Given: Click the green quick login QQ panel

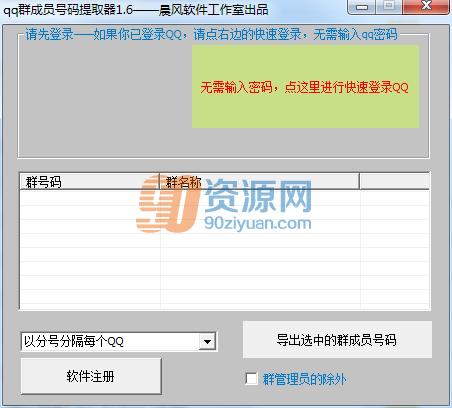Looking at the screenshot, I should [305, 86].
